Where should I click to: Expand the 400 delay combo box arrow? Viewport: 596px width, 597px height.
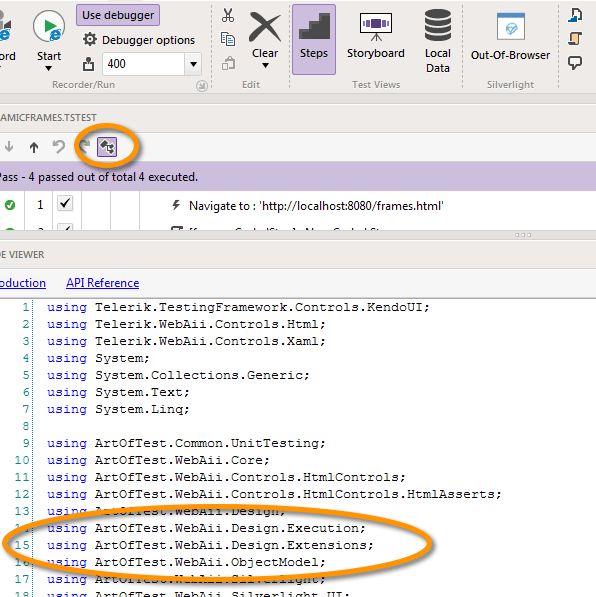point(193,64)
